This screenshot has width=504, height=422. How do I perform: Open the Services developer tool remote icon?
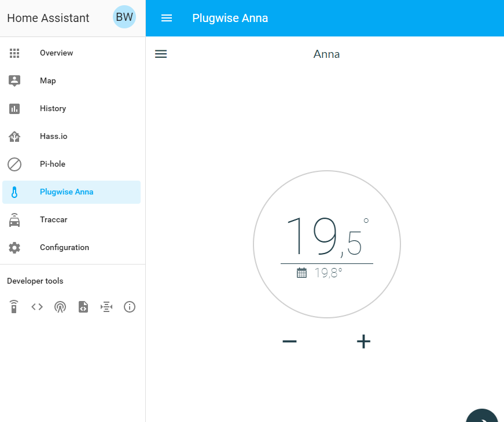14,307
